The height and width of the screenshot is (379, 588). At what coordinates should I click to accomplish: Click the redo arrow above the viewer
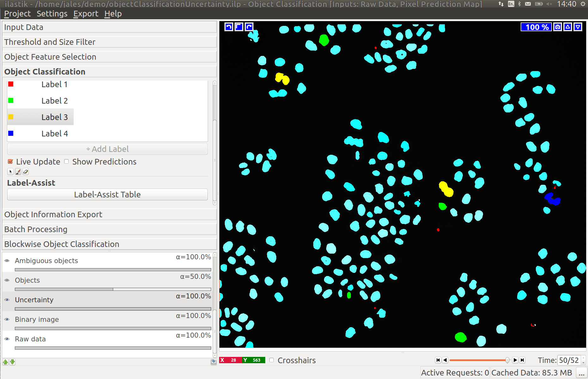(x=249, y=27)
